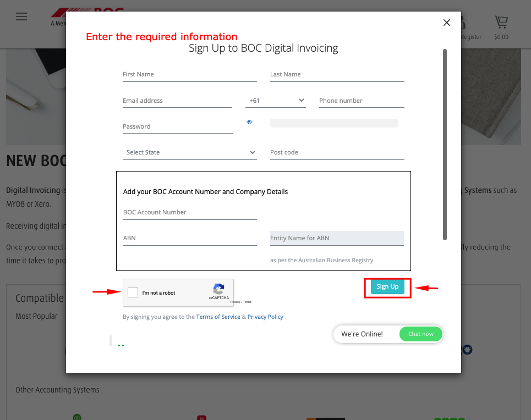Focus the First Name field

tap(190, 74)
